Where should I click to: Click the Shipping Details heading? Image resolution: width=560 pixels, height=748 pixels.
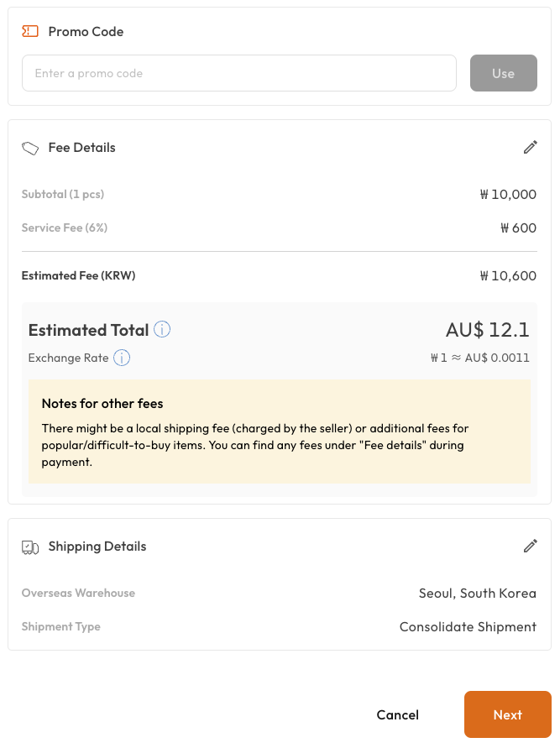97,547
